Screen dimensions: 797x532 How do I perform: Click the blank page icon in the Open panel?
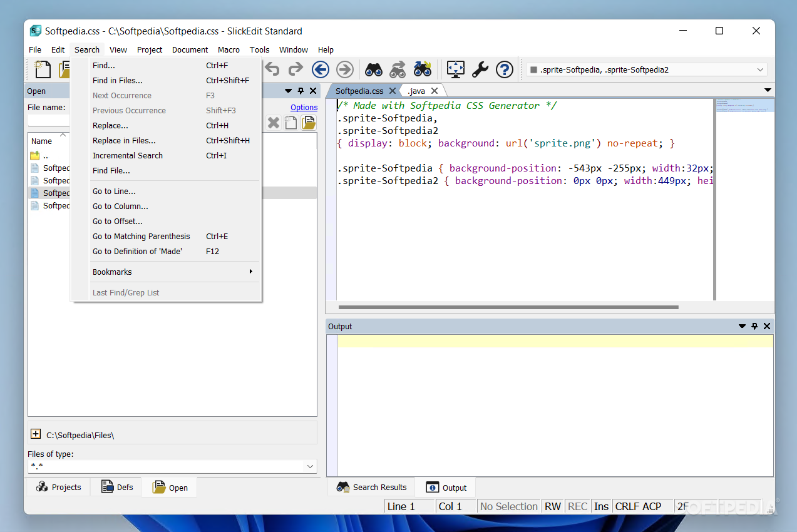click(x=291, y=123)
